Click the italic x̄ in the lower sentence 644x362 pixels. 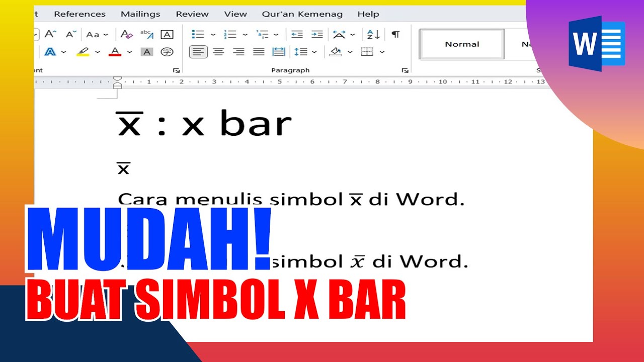[357, 261]
